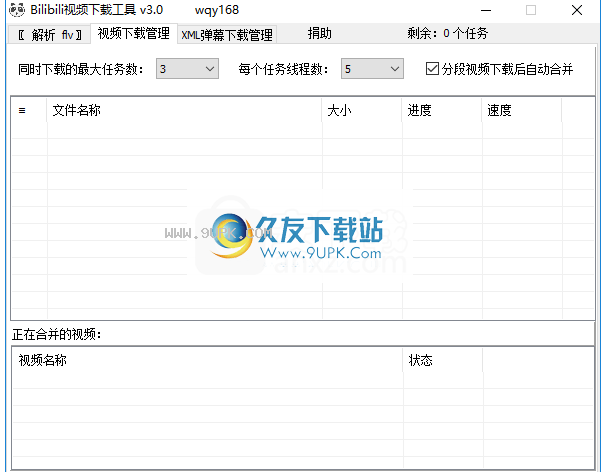Click the 大小 column header
Viewport: 601px width, 472px height.
coord(361,110)
